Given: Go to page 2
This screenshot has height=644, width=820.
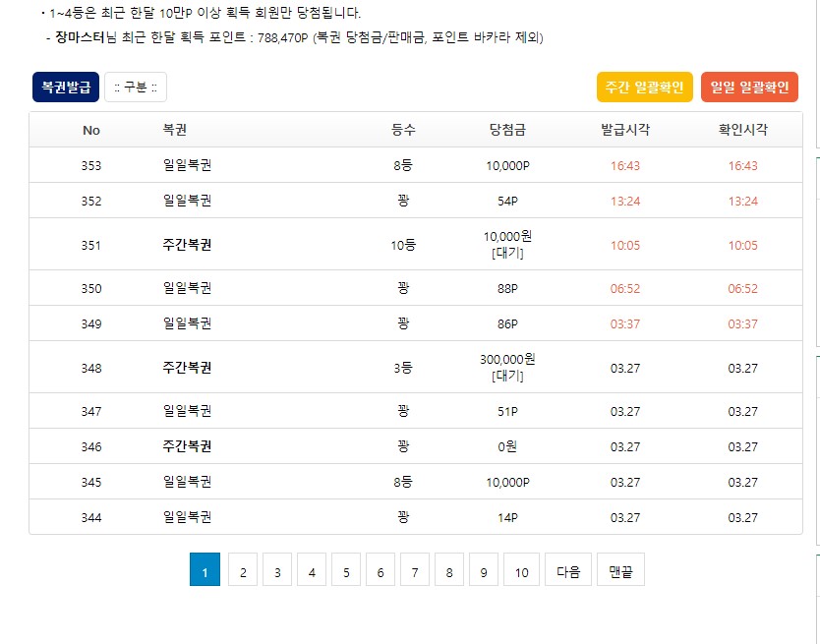Looking at the screenshot, I should pyautogui.click(x=243, y=569).
